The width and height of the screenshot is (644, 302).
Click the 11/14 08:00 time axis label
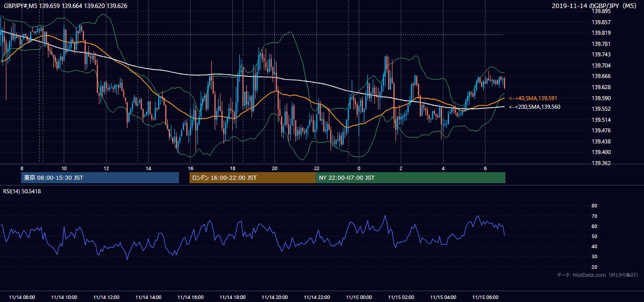point(22,297)
